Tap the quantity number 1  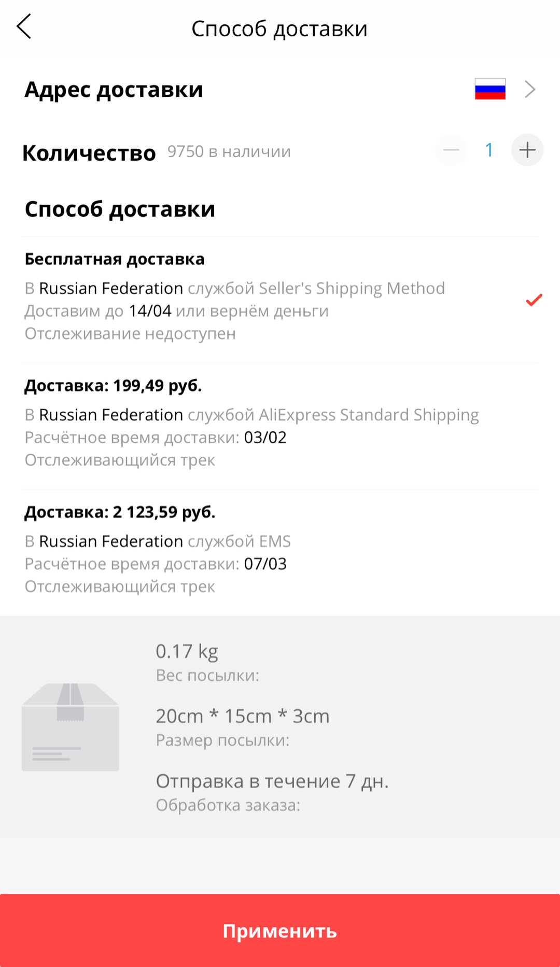click(489, 150)
